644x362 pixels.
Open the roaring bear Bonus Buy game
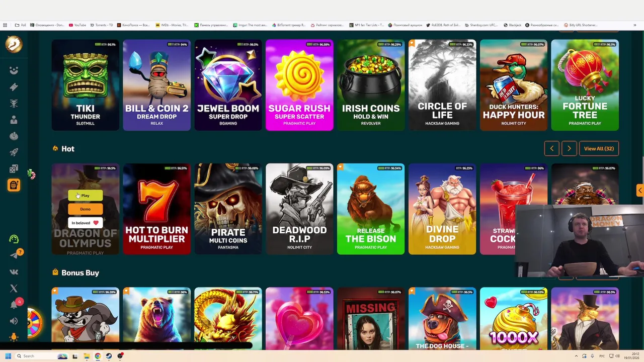coord(157,318)
